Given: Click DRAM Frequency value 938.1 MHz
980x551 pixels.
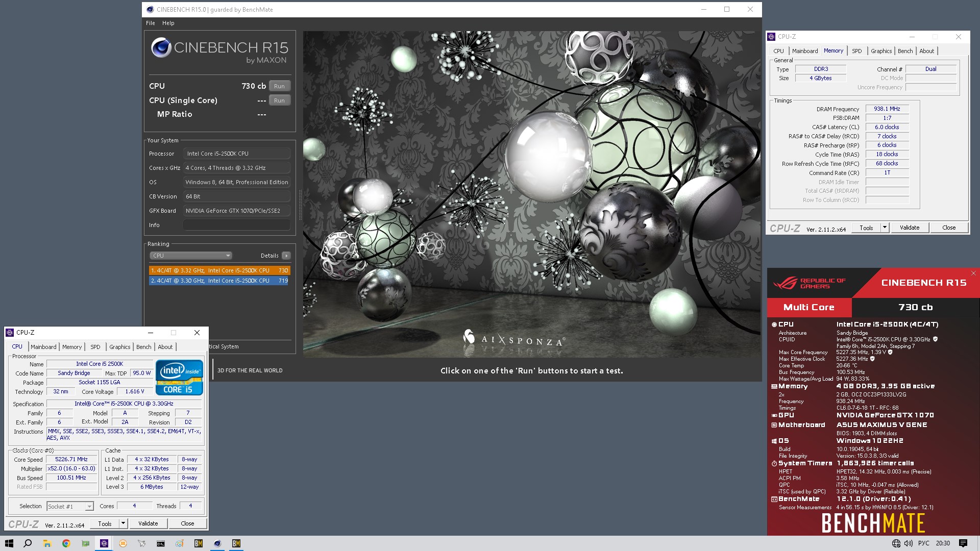Looking at the screenshot, I should point(887,109).
